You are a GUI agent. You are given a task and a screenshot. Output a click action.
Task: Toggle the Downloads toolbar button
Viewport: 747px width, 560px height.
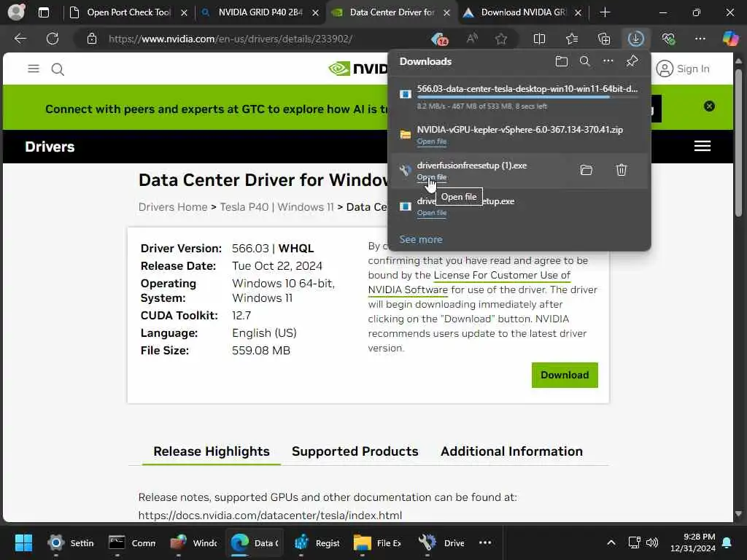[x=636, y=39]
